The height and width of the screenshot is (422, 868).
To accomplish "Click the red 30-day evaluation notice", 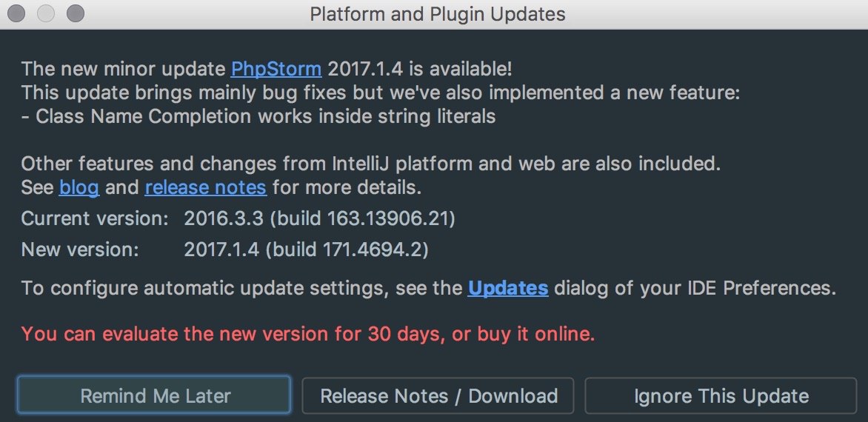I will point(308,334).
